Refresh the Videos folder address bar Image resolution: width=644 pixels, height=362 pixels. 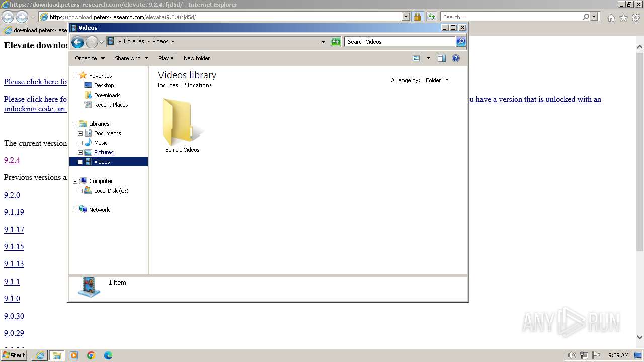[x=336, y=42]
